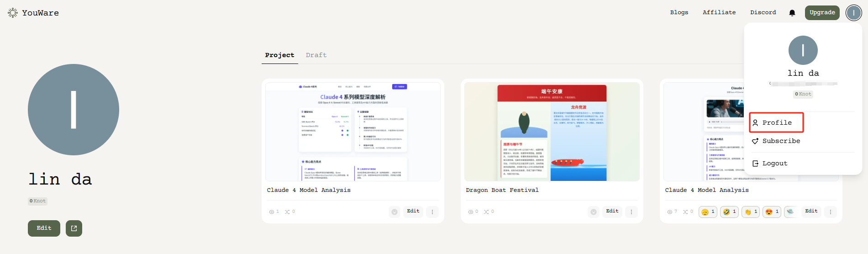Click remix icon on Claude card with 1 view
This screenshot has height=254, width=868.
click(x=287, y=212)
